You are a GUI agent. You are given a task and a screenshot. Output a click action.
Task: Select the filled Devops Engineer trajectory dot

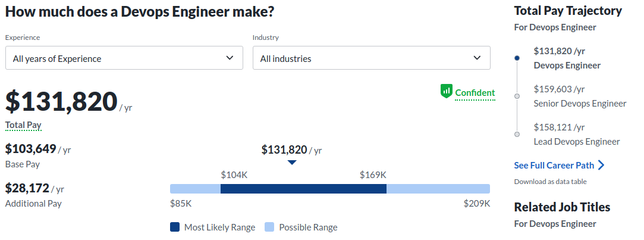tap(517, 58)
